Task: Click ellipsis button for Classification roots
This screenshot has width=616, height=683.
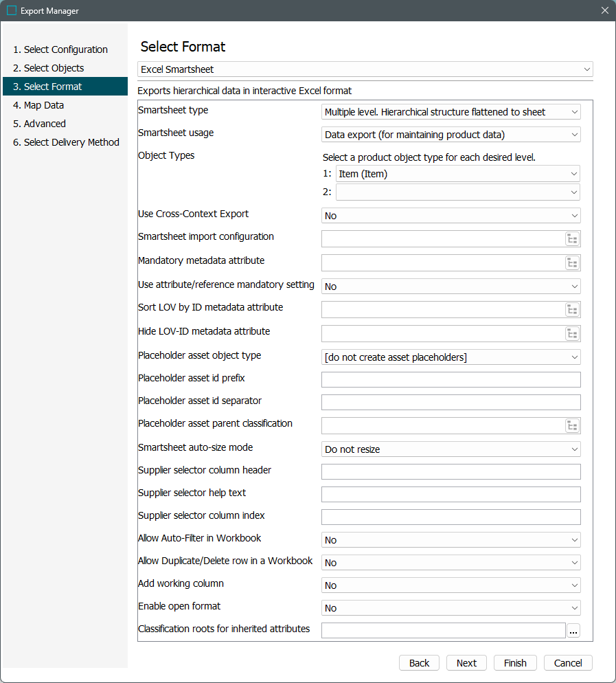Action: 573,631
